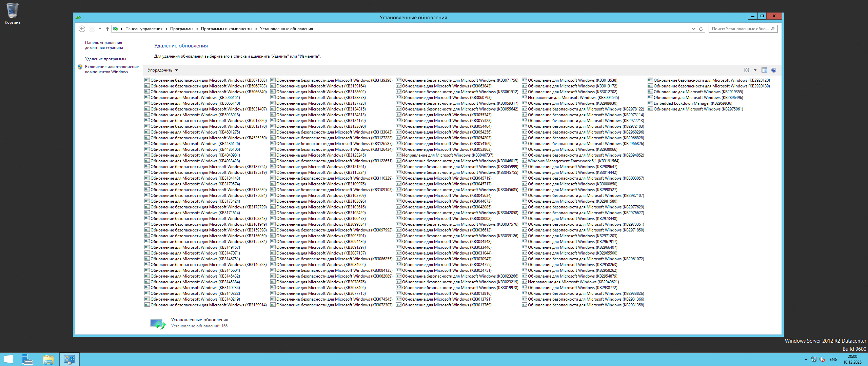The width and height of the screenshot is (868, 366).
Task: Open Server Manager from the taskbar
Action: coord(27,359)
